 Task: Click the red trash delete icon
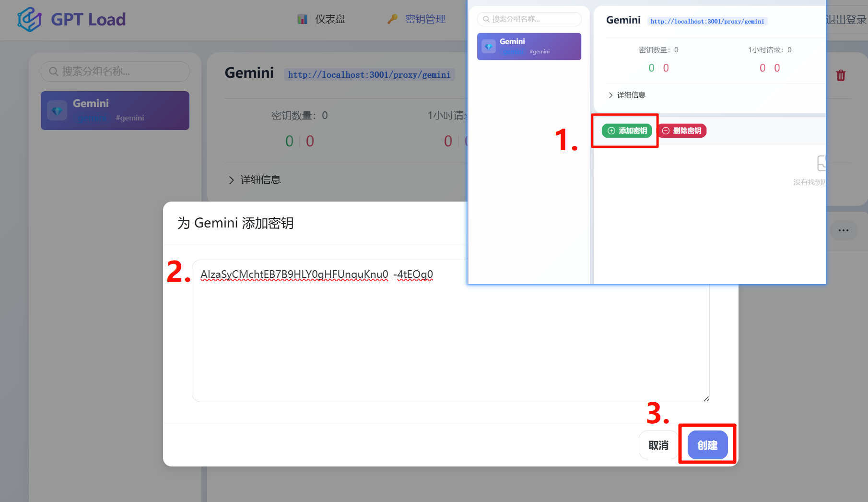coord(841,75)
